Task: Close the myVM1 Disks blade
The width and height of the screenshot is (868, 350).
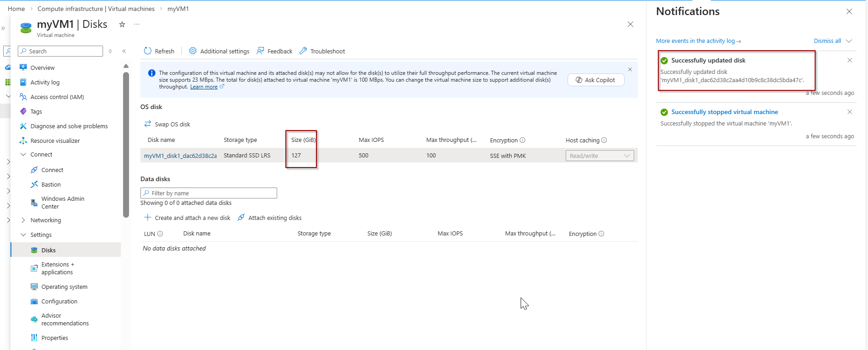Action: click(x=630, y=24)
